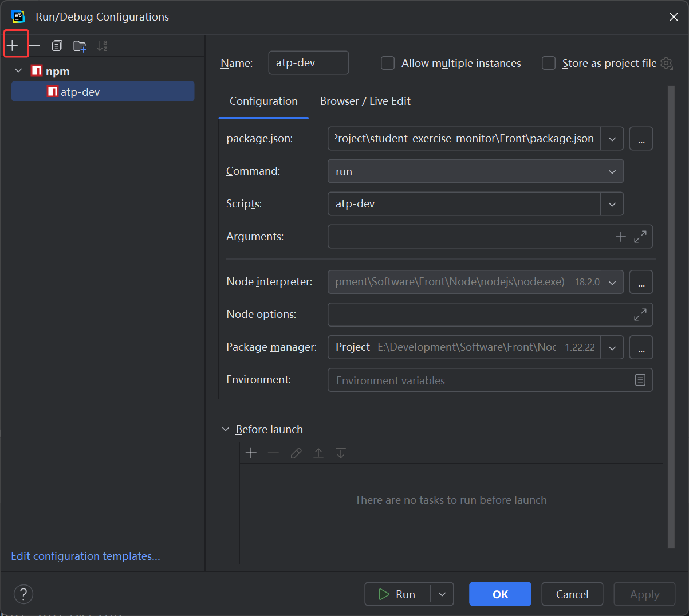
Task: Remove Before launch task
Action: (273, 453)
